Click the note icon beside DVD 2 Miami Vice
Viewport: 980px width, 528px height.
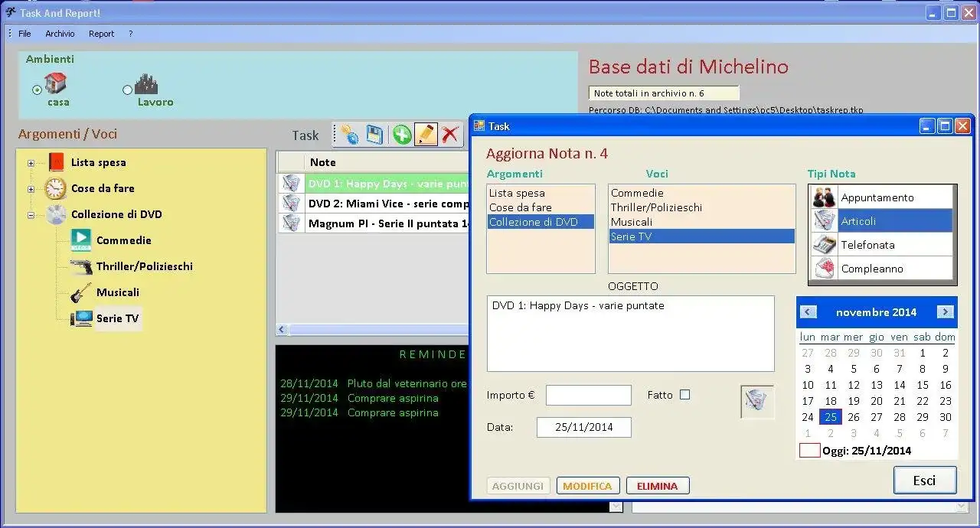point(292,204)
